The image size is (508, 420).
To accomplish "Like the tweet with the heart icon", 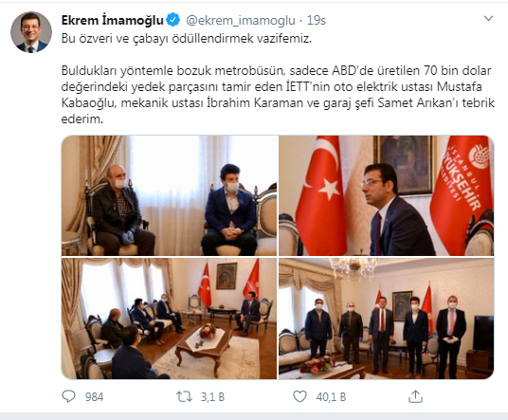I will pos(299,396).
